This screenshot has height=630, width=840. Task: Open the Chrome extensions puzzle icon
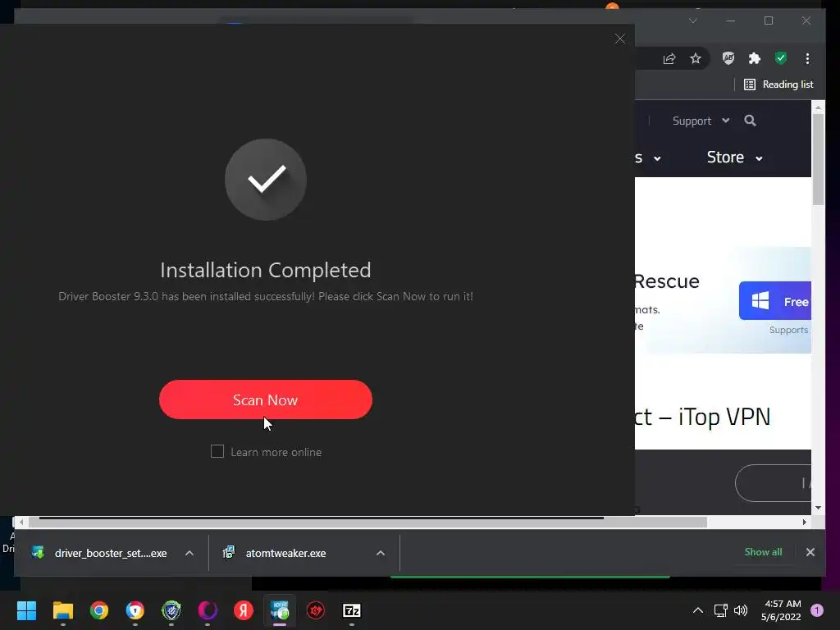[755, 58]
